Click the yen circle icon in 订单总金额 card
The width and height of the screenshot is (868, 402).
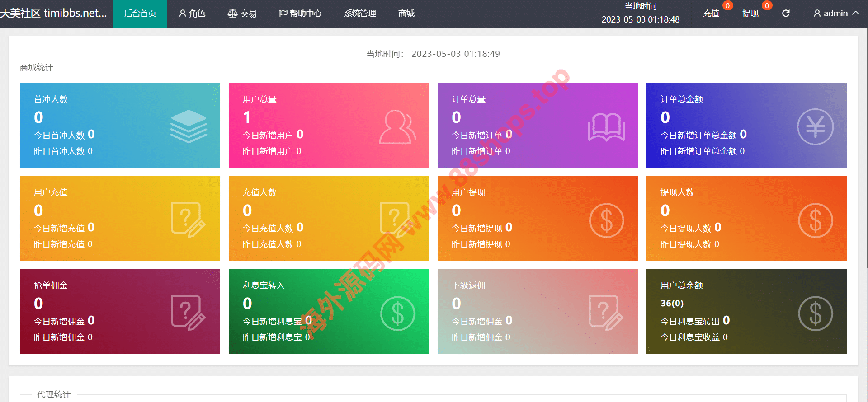click(815, 127)
